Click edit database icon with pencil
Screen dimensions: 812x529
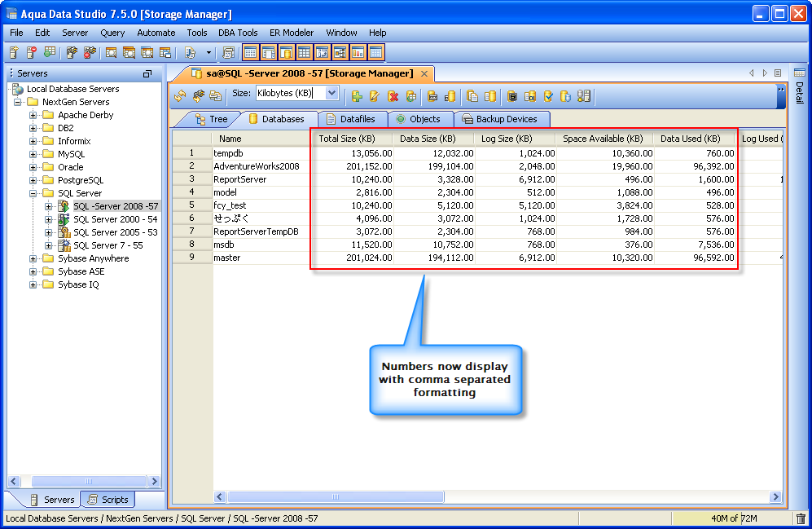(x=375, y=96)
